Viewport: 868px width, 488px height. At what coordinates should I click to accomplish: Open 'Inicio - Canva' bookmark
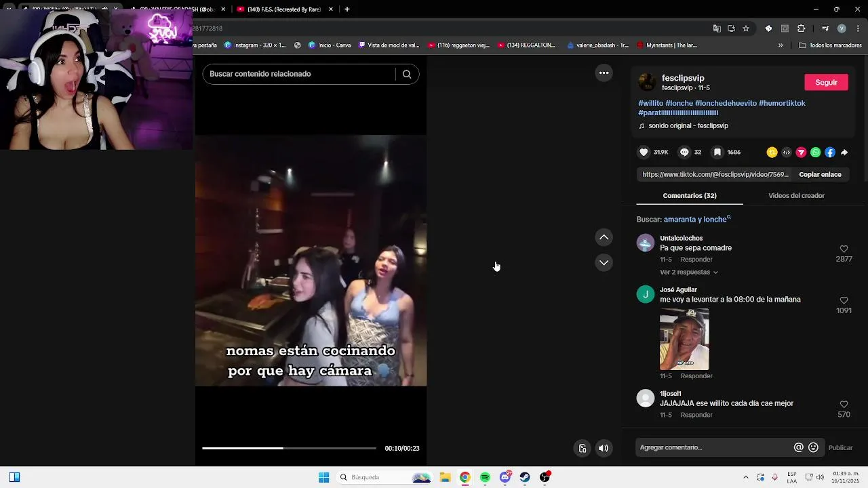tap(330, 45)
